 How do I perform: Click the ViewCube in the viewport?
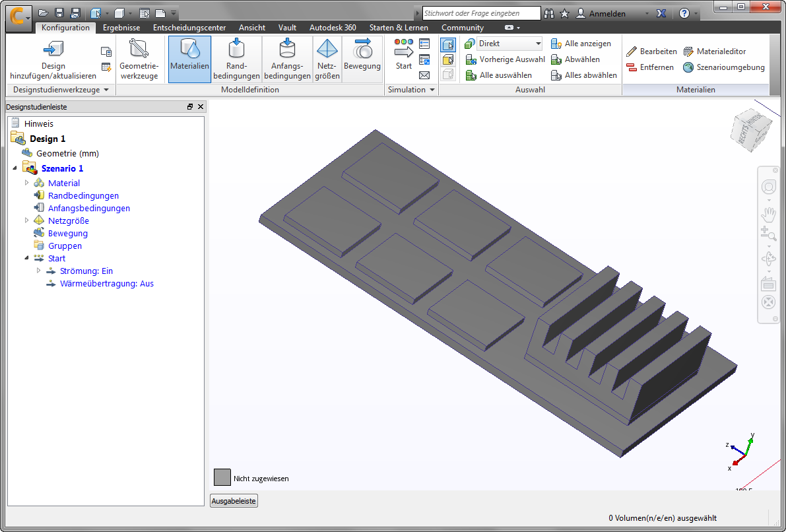(x=750, y=130)
